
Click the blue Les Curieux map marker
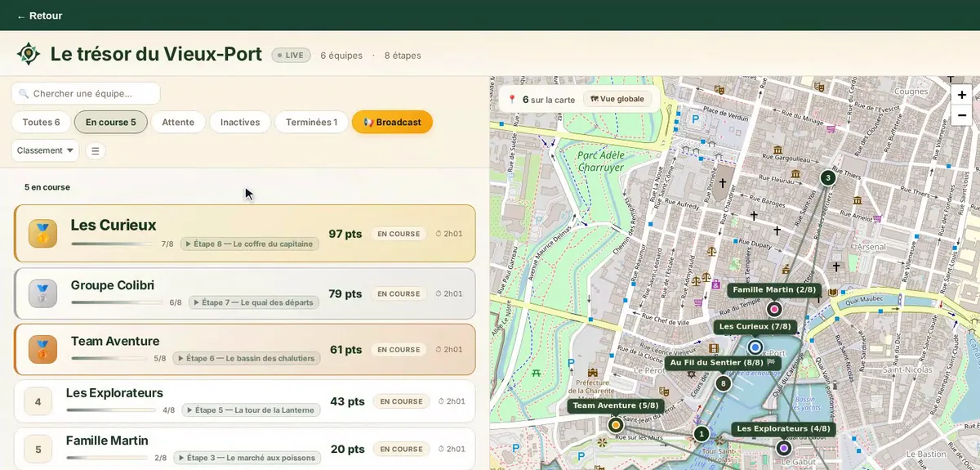(755, 347)
